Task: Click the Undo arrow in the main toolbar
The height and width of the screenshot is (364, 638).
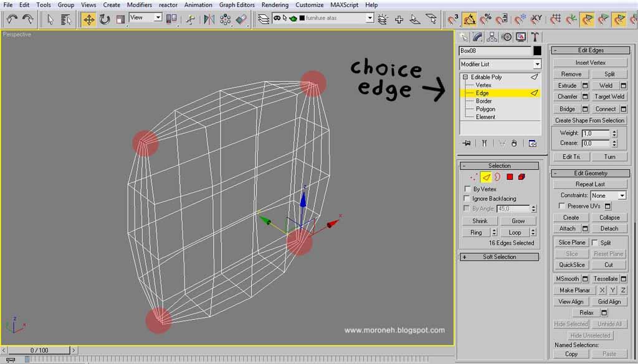Action: pyautogui.click(x=12, y=19)
